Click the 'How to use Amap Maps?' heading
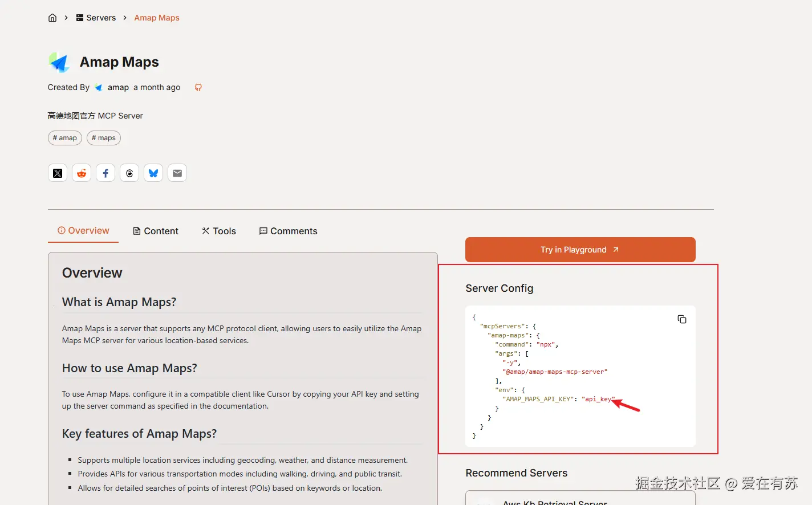812x505 pixels. tap(129, 368)
